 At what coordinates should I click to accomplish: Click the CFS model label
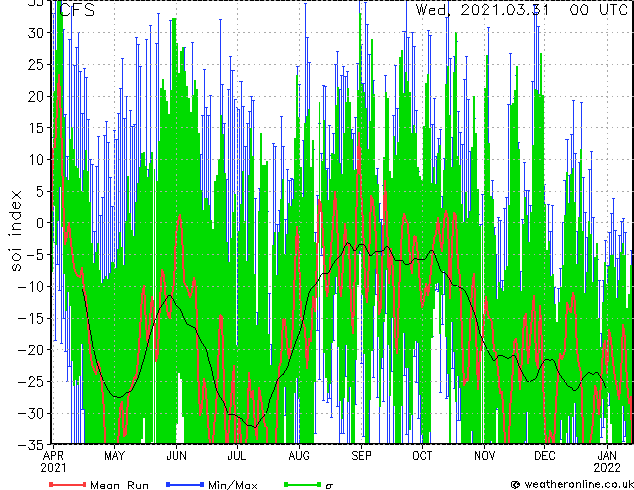77,9
